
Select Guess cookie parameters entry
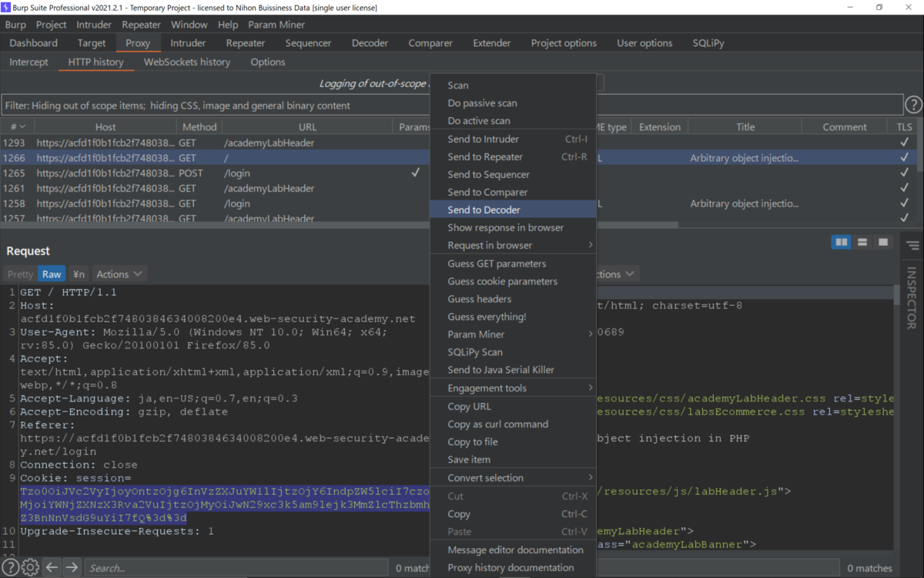click(514, 281)
